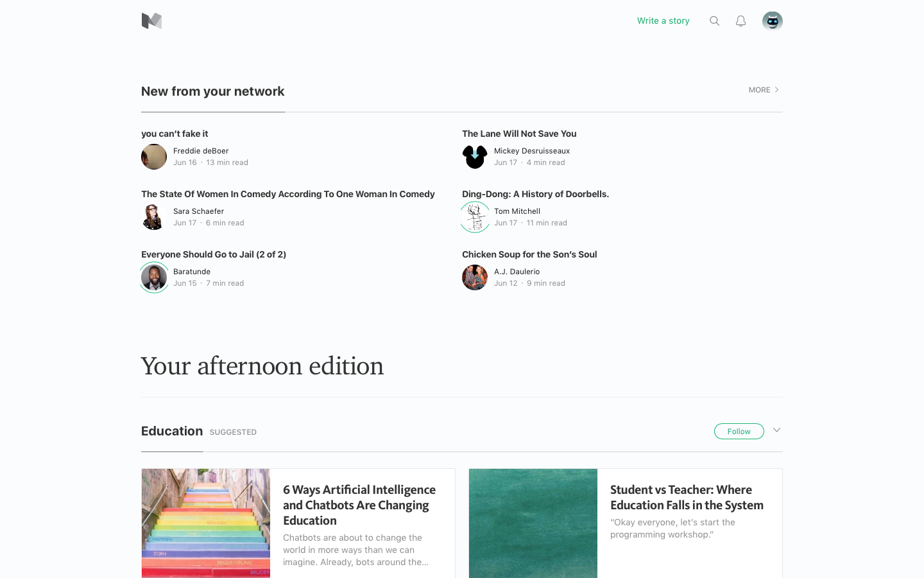This screenshot has height=578, width=924.
Task: Expand the Education section chevron dropdown
Action: tap(776, 430)
